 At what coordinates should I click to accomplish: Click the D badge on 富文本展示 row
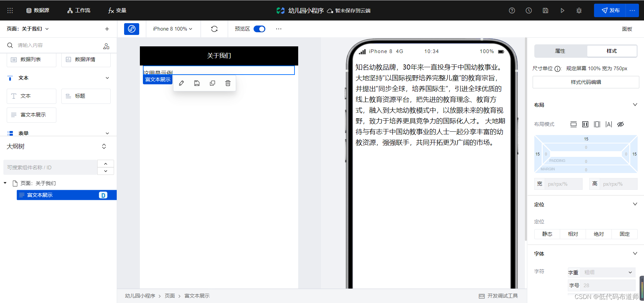pyautogui.click(x=103, y=195)
